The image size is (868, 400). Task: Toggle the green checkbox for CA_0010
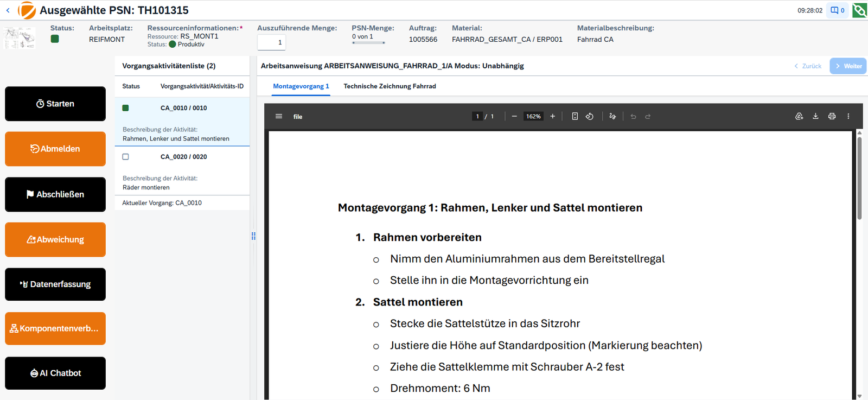125,108
